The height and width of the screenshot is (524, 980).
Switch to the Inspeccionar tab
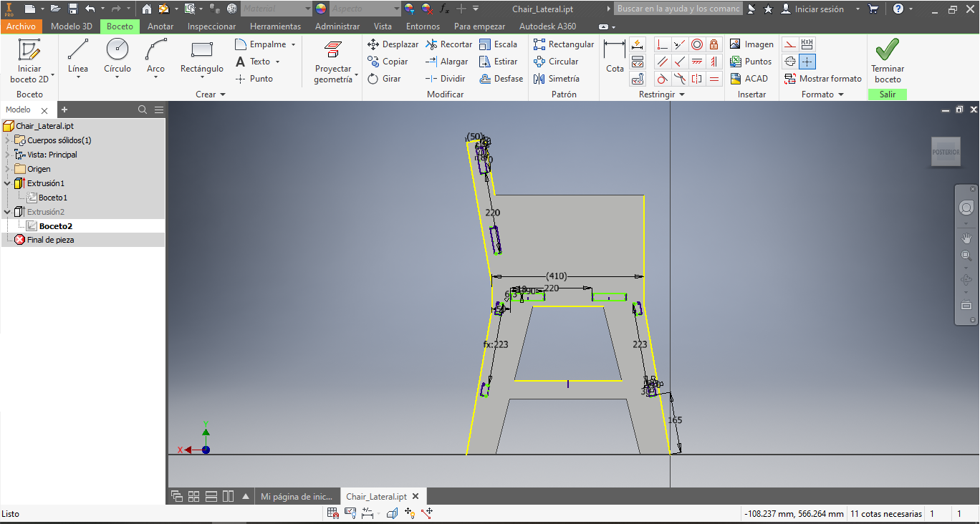tap(211, 26)
